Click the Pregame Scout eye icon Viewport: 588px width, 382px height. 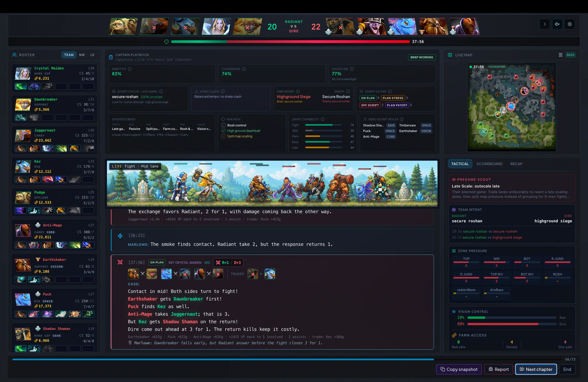(x=454, y=180)
